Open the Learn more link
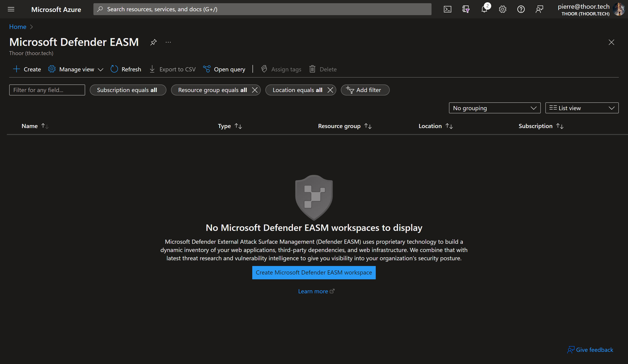The height and width of the screenshot is (364, 628). tap(316, 291)
